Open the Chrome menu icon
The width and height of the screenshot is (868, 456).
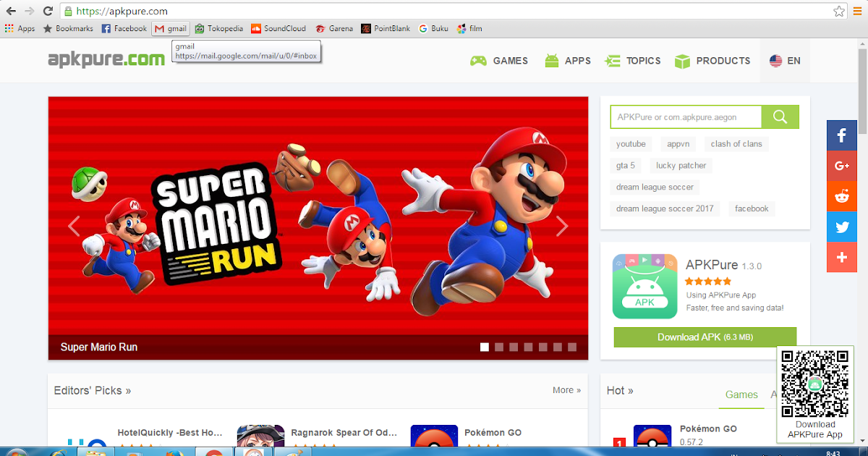click(858, 11)
